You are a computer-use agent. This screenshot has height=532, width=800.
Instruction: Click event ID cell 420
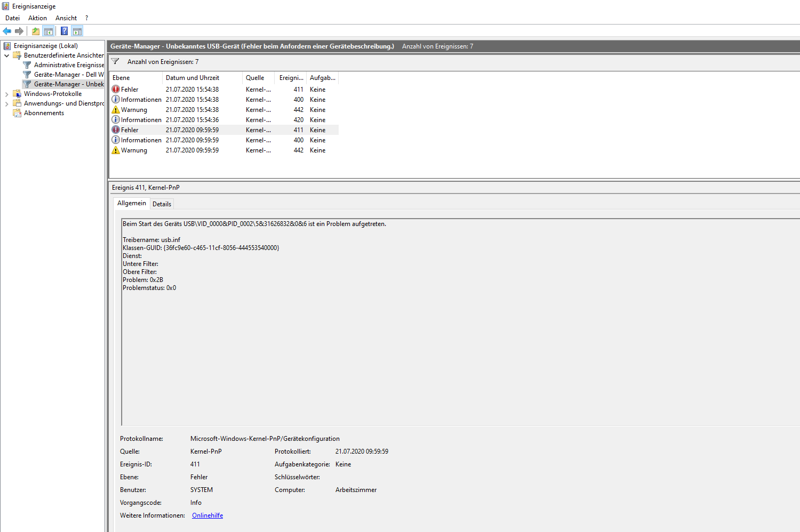click(298, 120)
